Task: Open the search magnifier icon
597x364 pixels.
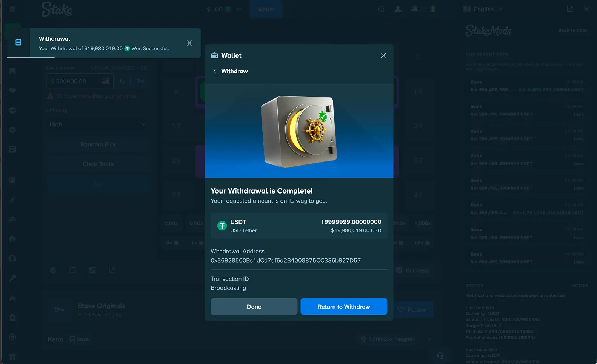Action: pos(382,9)
